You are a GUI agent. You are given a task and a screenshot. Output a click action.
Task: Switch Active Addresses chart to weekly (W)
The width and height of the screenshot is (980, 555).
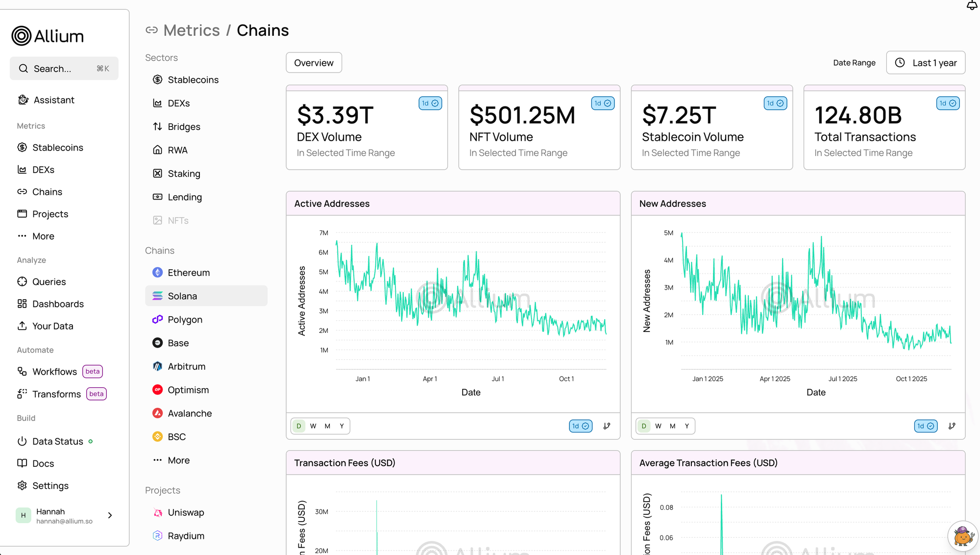[x=313, y=426]
